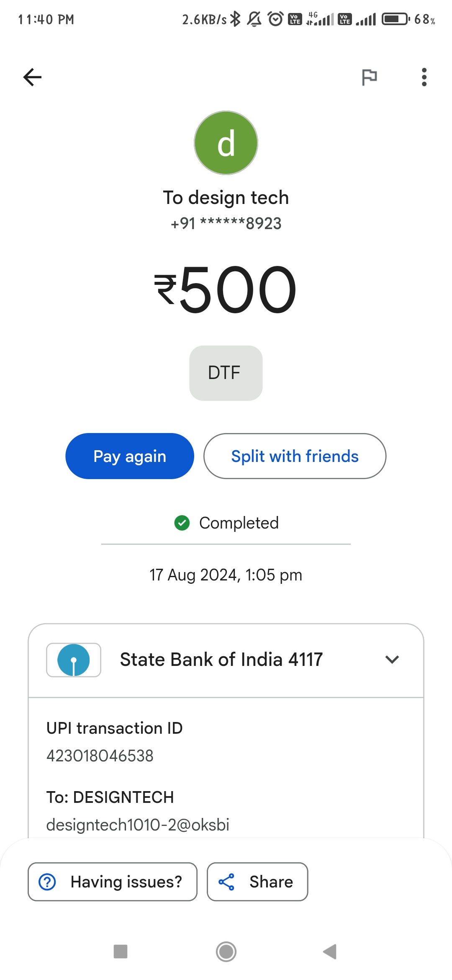Tap the State Bank of India logo
The image size is (452, 980).
74,660
